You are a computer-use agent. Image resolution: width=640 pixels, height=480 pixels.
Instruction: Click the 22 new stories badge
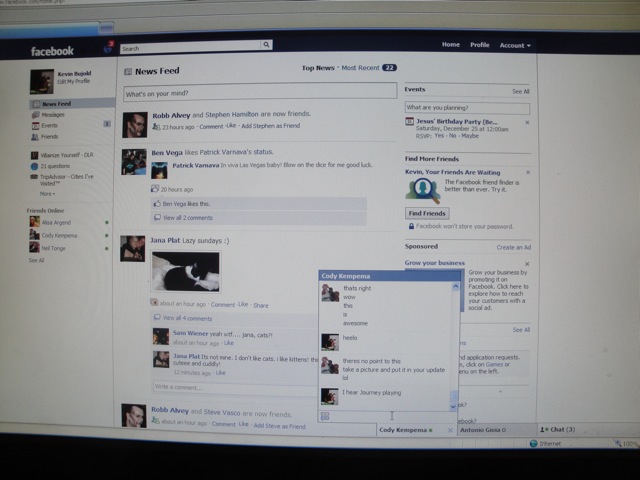(389, 68)
